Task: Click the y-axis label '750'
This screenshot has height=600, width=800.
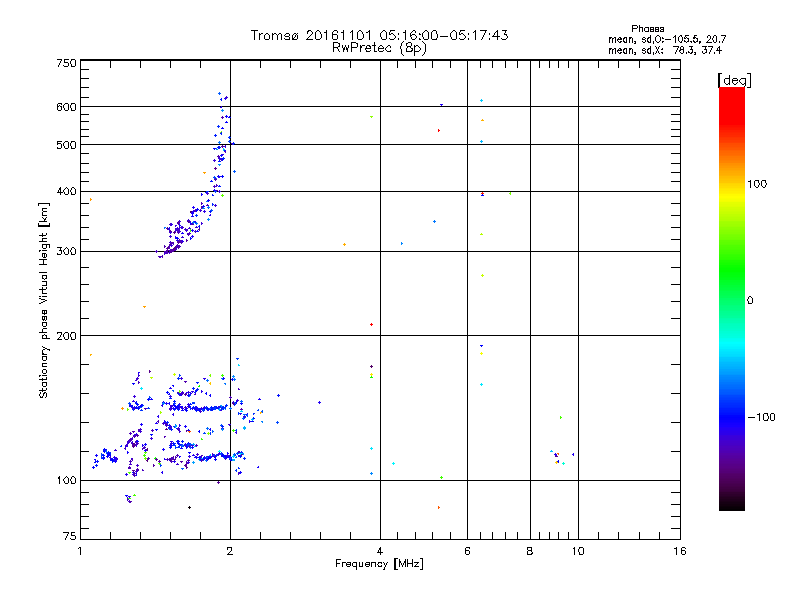Action: pyautogui.click(x=66, y=63)
